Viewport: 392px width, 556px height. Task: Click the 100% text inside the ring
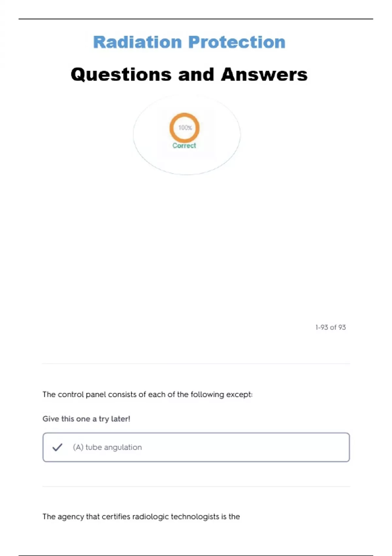pos(185,128)
